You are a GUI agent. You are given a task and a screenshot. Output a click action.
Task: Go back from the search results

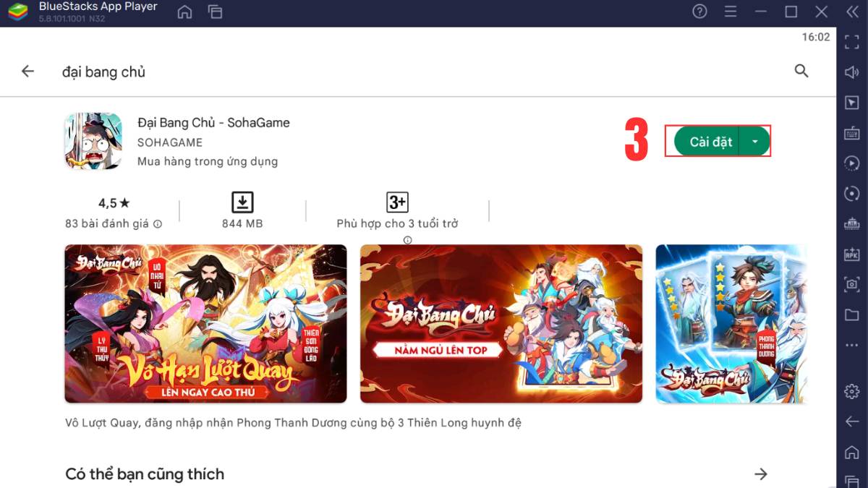click(x=27, y=71)
